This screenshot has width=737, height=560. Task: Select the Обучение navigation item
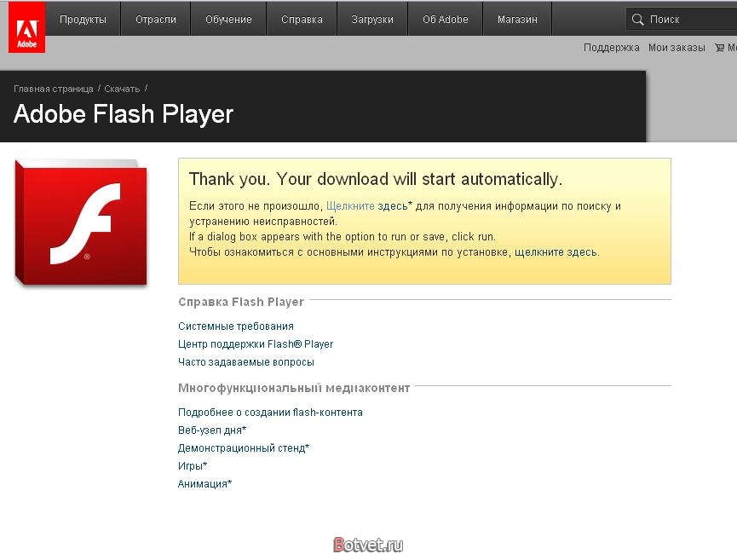[228, 19]
